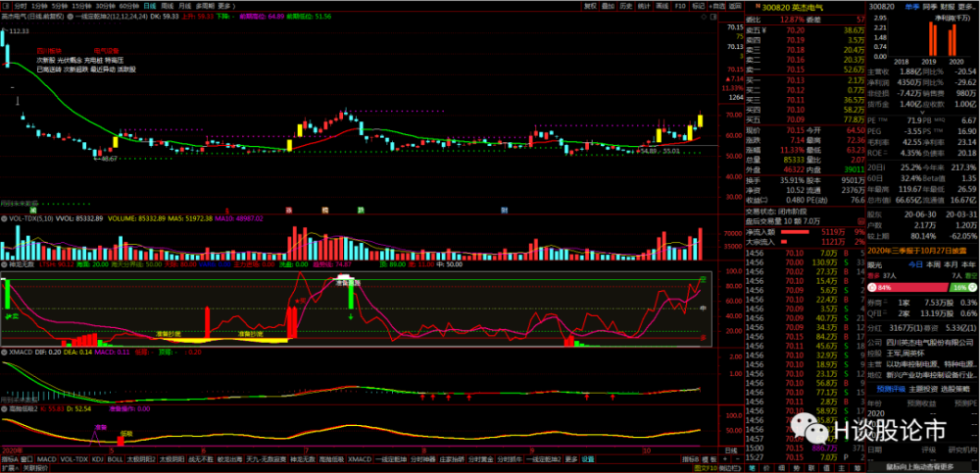Click the minus button beside 模板
This screenshot has width=980, height=474.
click(738, 459)
